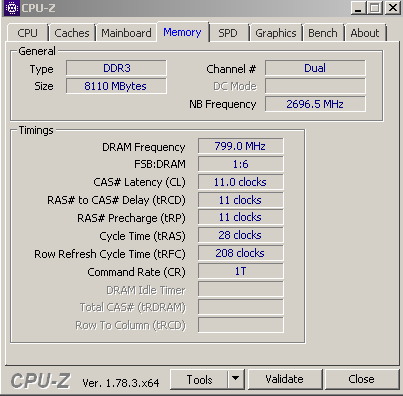Close the window with the X button
This screenshot has height=396, width=403.
click(393, 8)
